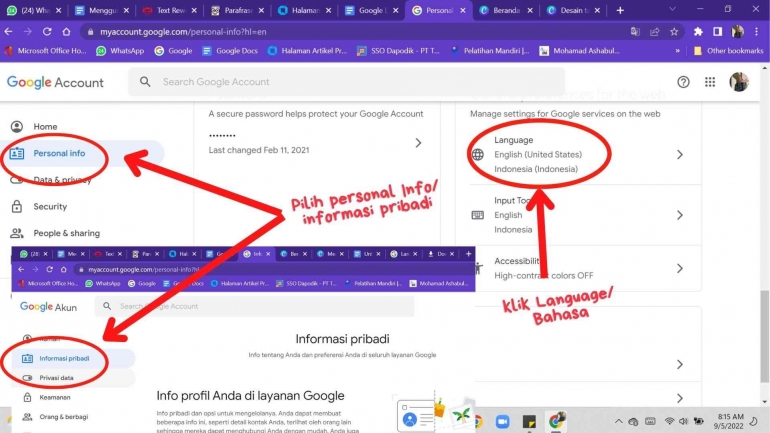770x433 pixels.
Task: Click the main address bar URL
Action: tap(183, 31)
